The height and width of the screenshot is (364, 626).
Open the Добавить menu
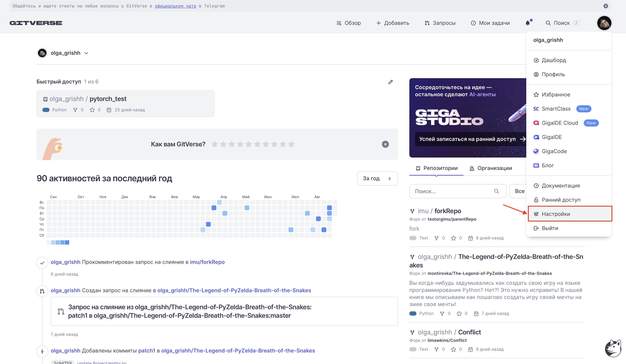pos(393,23)
